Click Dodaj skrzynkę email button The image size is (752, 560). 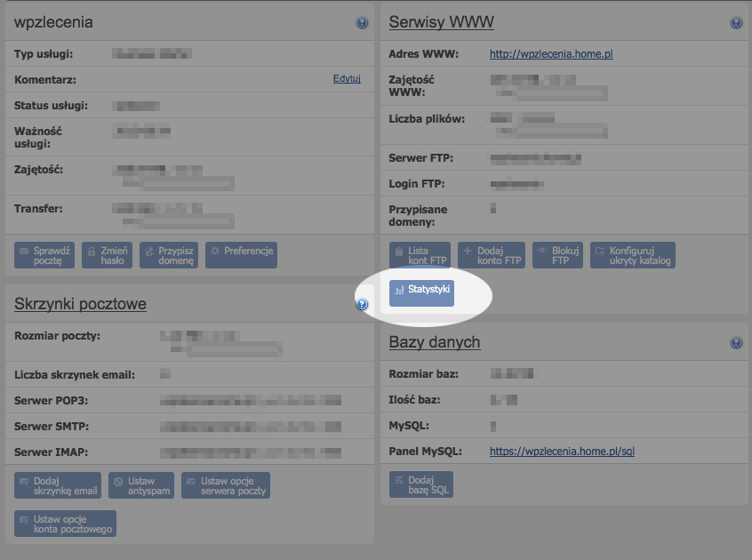[58, 485]
